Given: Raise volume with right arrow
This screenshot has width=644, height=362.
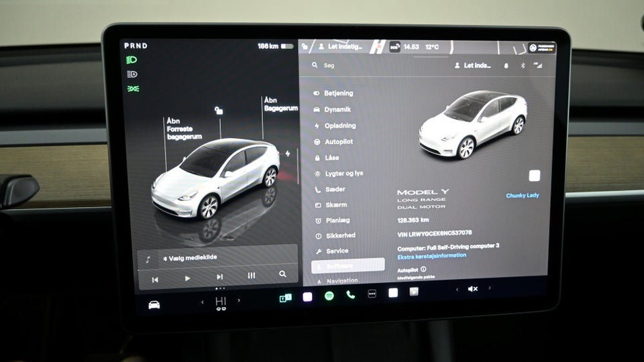Looking at the screenshot, I should click(x=490, y=288).
